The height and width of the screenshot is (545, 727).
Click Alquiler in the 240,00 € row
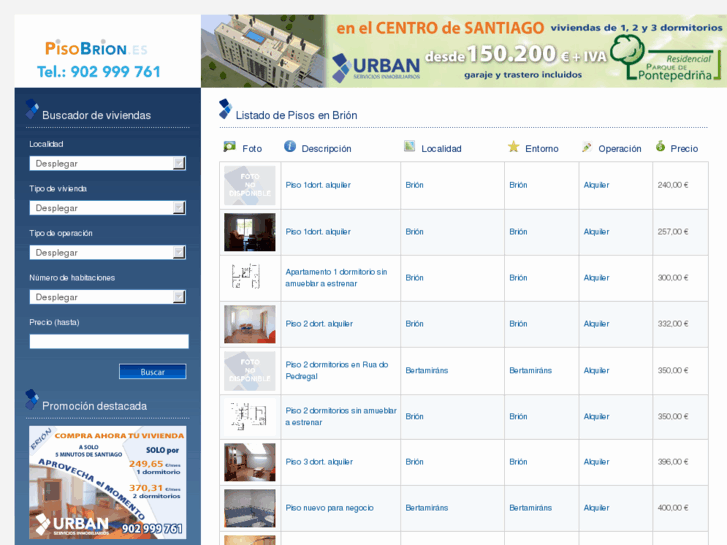point(596,185)
